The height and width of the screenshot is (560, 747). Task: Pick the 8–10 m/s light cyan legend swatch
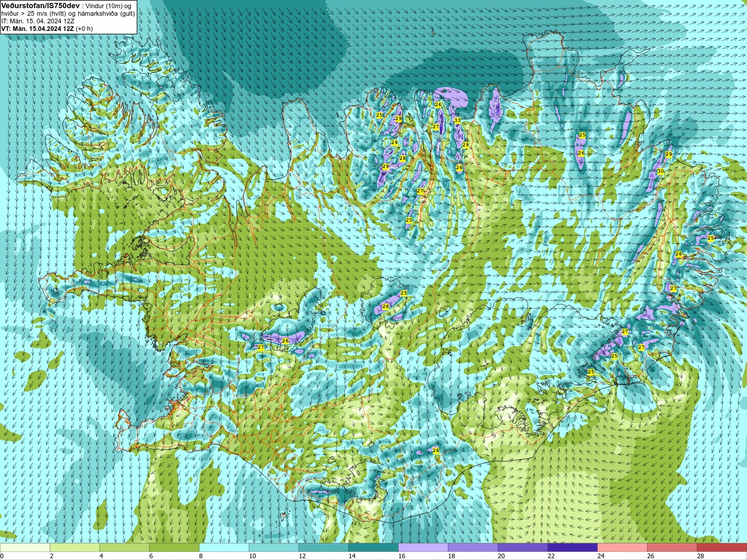click(x=224, y=548)
